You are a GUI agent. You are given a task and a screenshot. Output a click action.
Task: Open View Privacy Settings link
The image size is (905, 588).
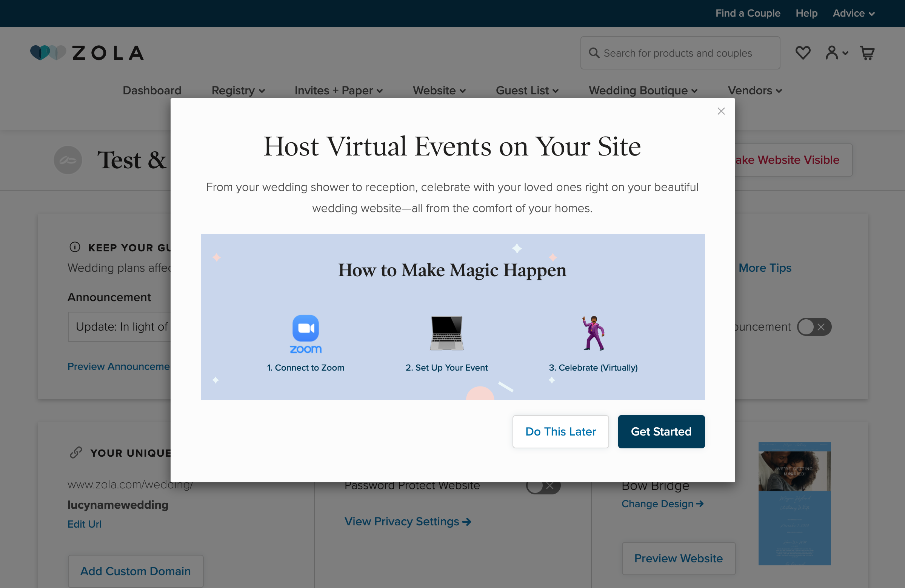click(x=408, y=522)
